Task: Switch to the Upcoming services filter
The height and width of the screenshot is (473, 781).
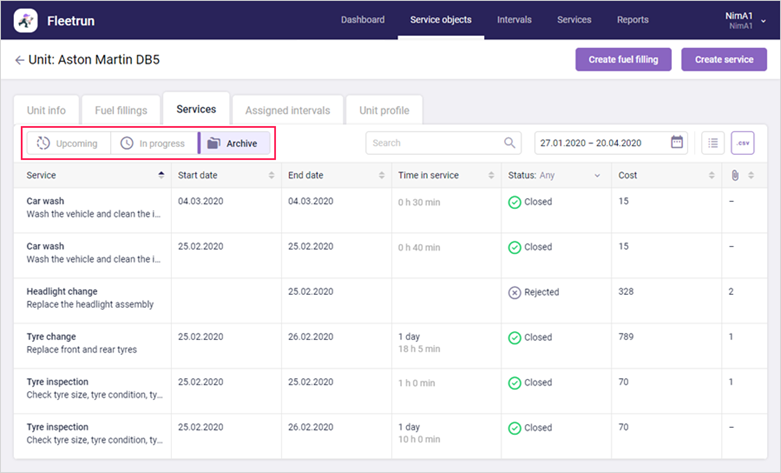Action: pyautogui.click(x=68, y=143)
